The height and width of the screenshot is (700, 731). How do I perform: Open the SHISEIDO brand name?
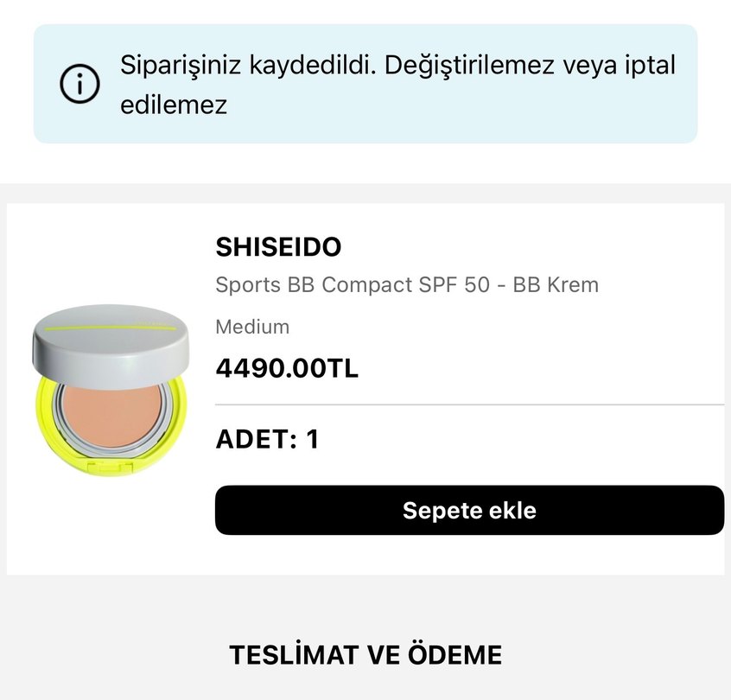click(x=278, y=247)
